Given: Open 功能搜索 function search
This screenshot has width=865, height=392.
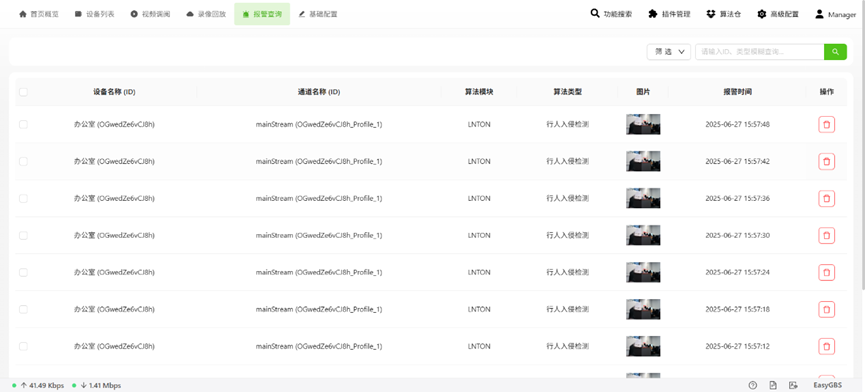Looking at the screenshot, I should point(611,14).
